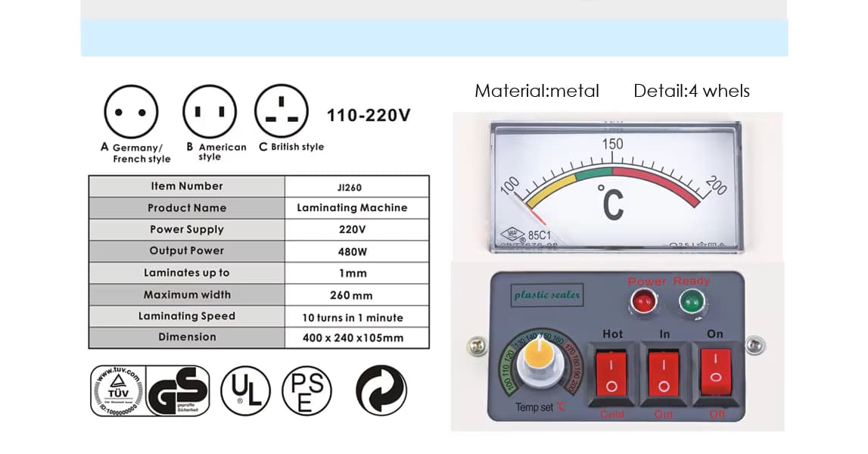Click the GS certification logo
The height and width of the screenshot is (454, 868).
(179, 390)
